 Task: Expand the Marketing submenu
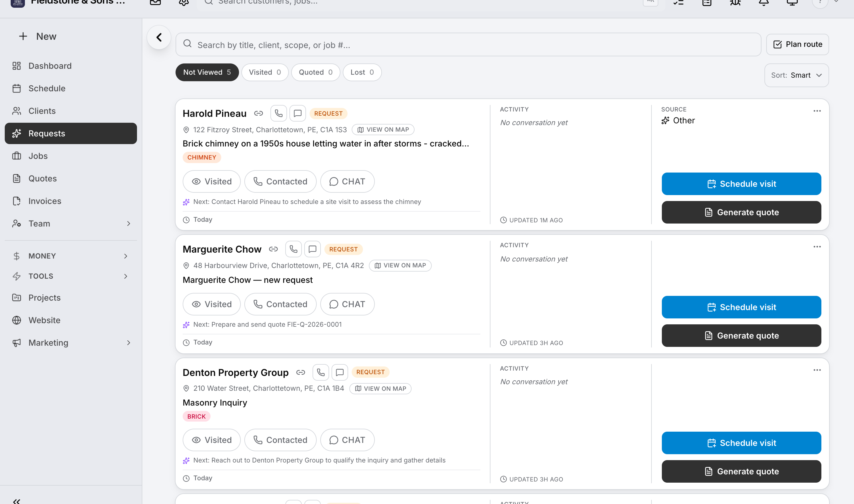(71, 343)
